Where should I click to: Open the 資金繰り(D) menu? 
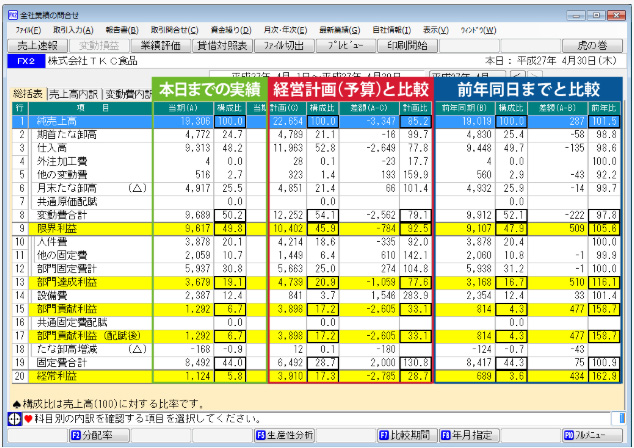[231, 30]
